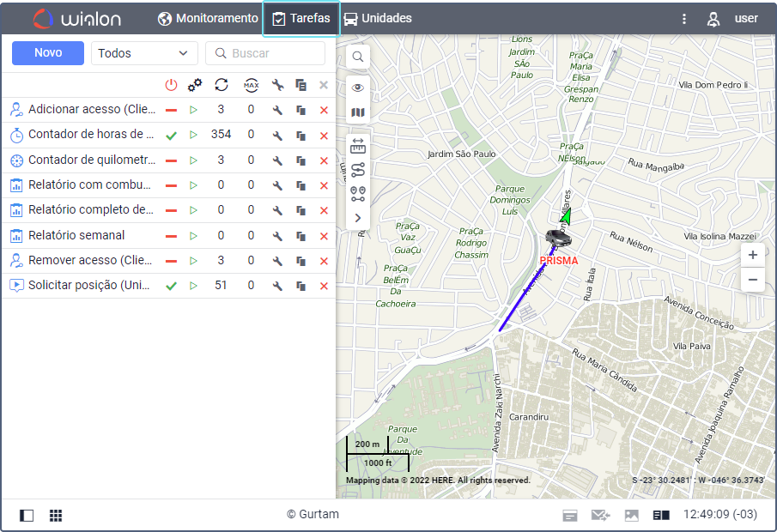Delete the Contador de quilometr... task
The image size is (777, 532).
(x=324, y=160)
